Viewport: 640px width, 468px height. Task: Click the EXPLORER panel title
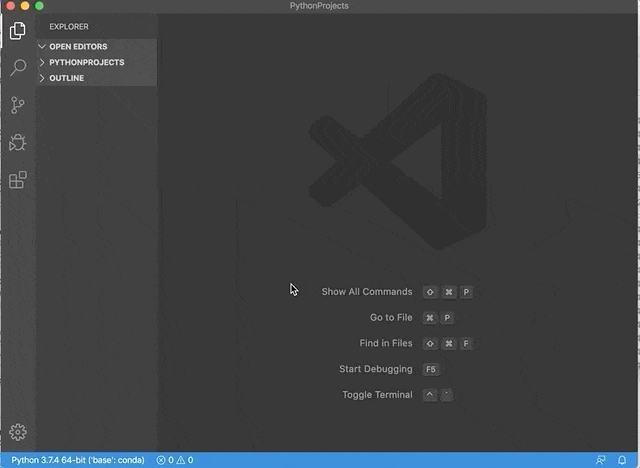pyautogui.click(x=69, y=27)
